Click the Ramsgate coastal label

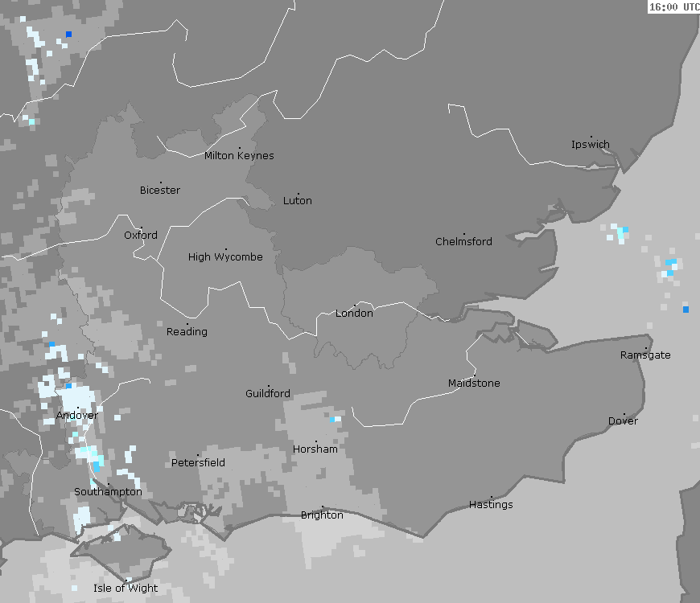tap(645, 355)
